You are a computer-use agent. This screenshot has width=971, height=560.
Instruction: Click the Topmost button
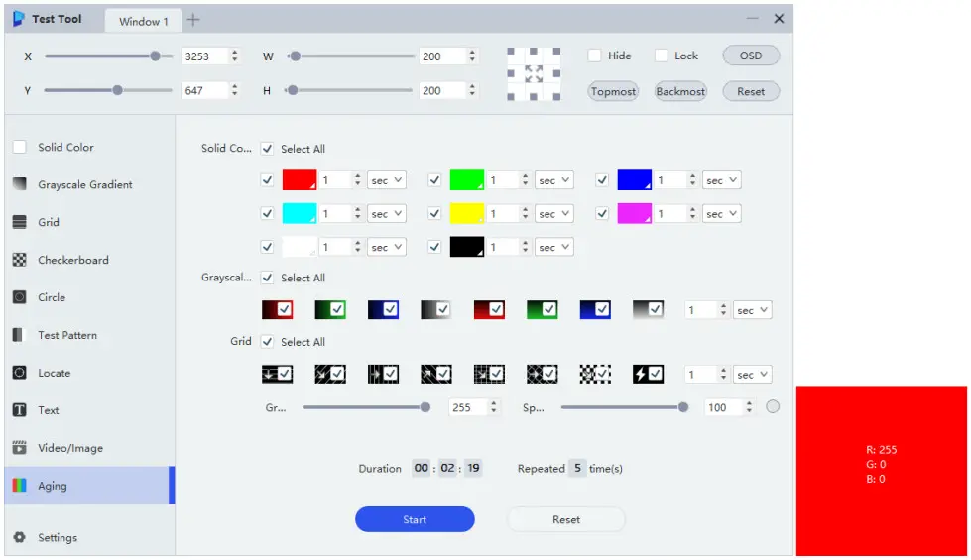pos(613,91)
